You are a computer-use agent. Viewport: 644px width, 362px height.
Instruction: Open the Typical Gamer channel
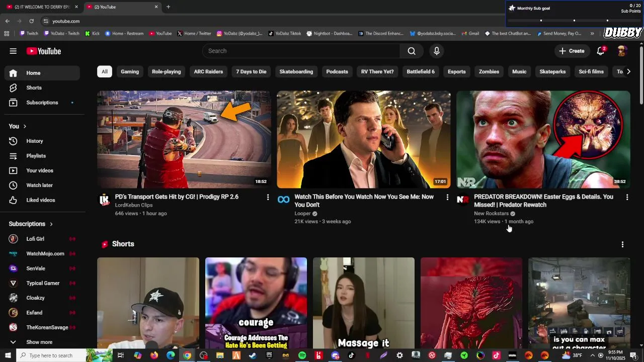coord(42,283)
